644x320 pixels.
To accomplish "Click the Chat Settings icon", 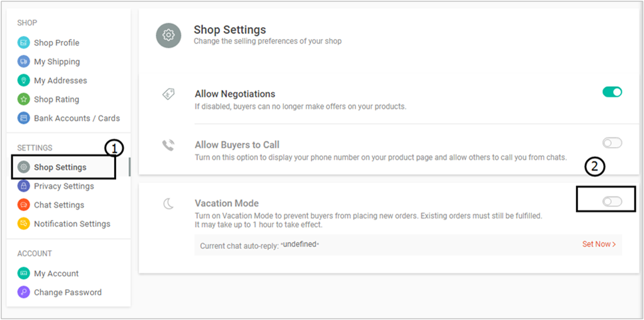I will pos(24,205).
